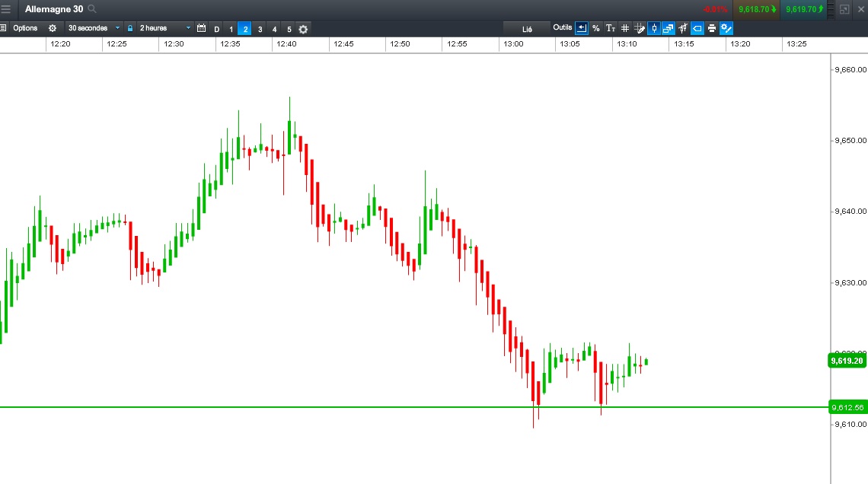This screenshot has height=484, width=868.
Task: Click the Lié link button
Action: pyautogui.click(x=527, y=30)
